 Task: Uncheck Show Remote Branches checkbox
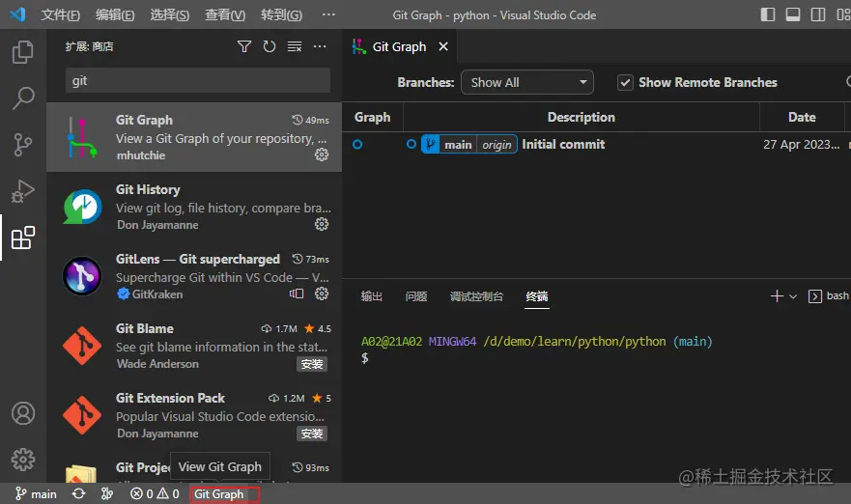pyautogui.click(x=625, y=82)
